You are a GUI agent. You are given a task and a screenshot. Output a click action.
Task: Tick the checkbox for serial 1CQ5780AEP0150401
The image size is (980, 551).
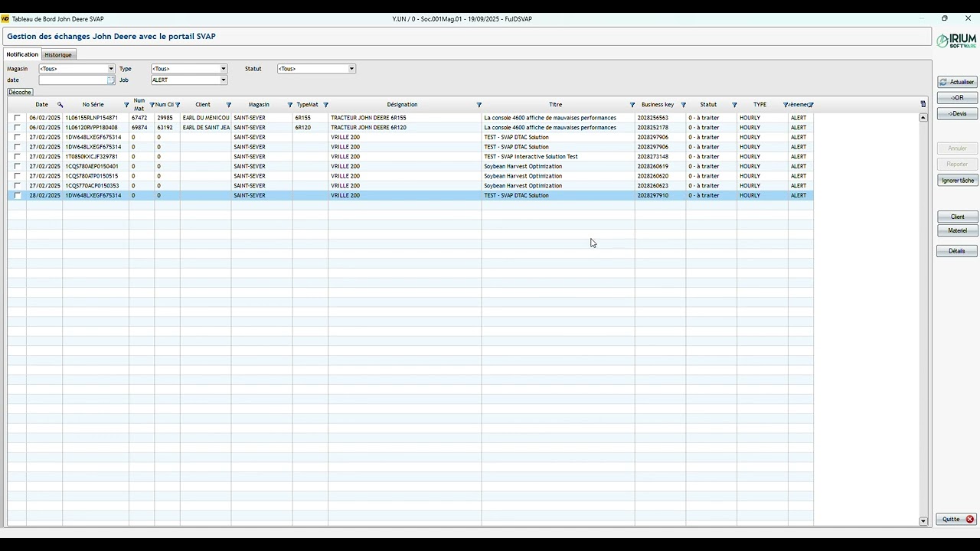[x=17, y=166]
